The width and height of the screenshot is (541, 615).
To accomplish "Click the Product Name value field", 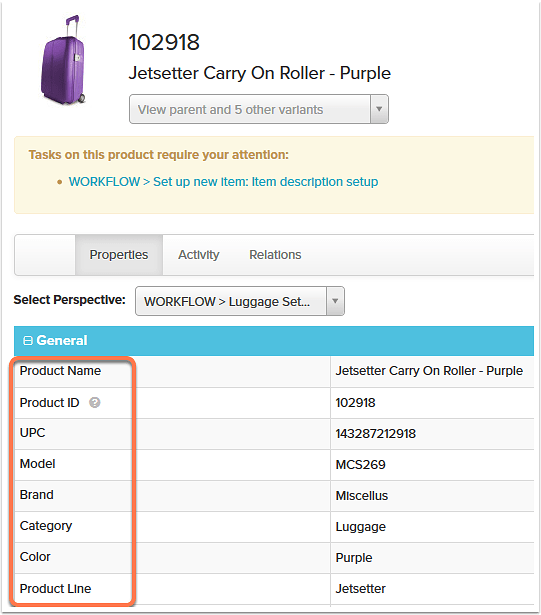I will click(432, 371).
